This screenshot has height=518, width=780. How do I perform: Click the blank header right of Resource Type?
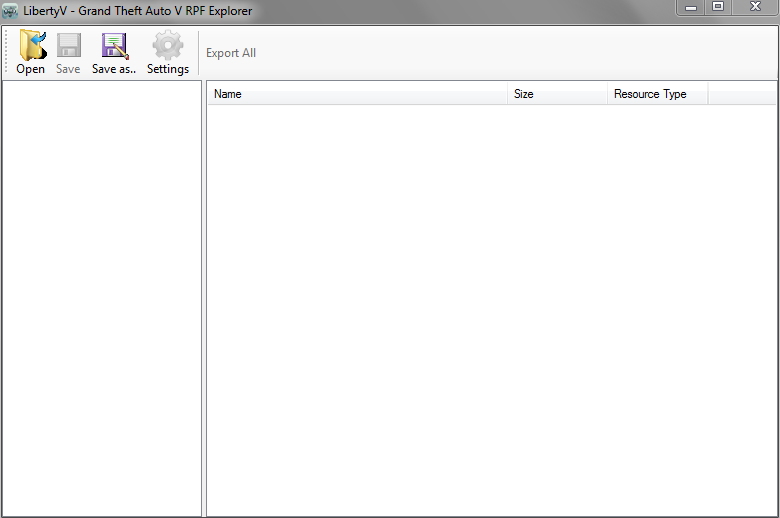coord(741,94)
